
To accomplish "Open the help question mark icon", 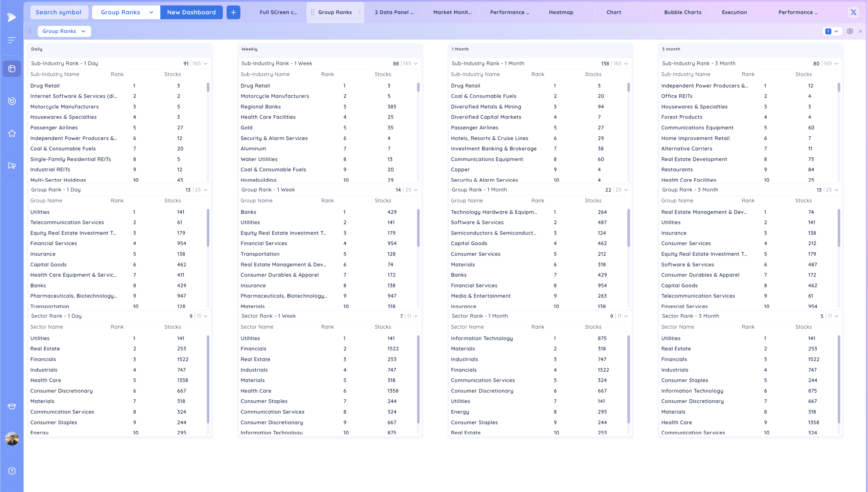I will point(12,471).
